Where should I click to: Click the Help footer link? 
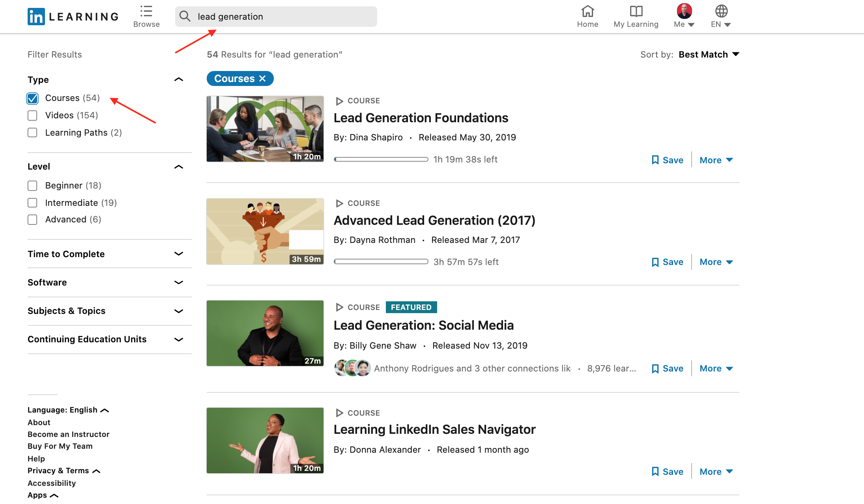(x=36, y=459)
